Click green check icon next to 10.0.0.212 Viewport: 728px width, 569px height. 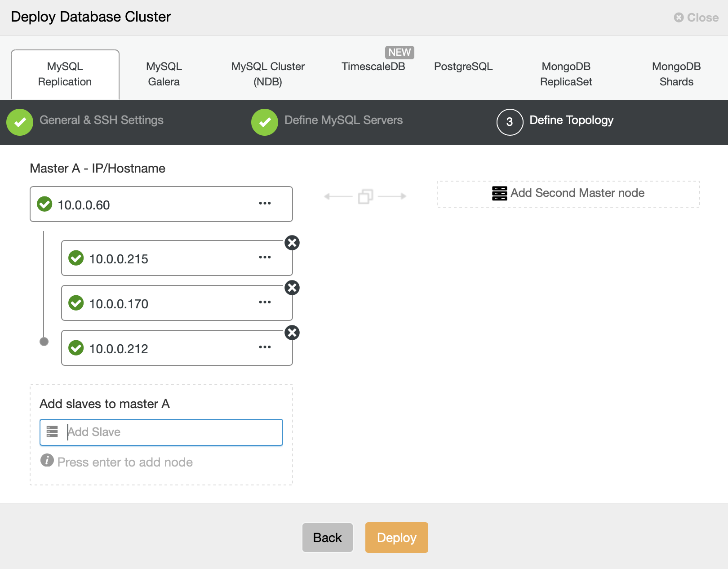tap(76, 348)
